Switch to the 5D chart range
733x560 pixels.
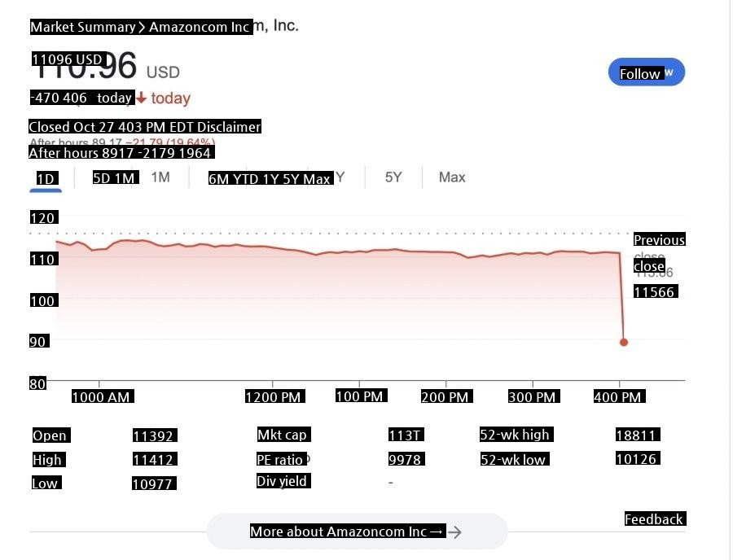coord(103,177)
